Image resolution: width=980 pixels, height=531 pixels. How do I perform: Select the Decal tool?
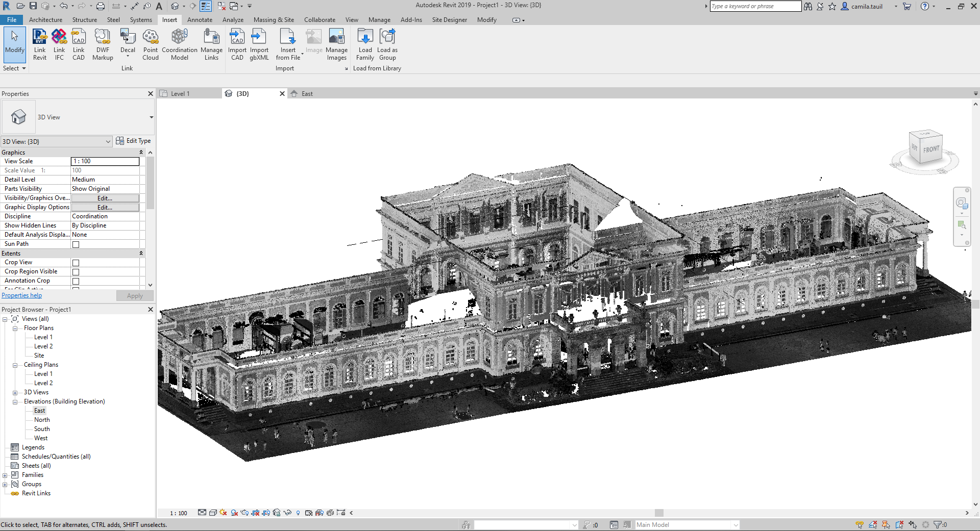coord(127,41)
